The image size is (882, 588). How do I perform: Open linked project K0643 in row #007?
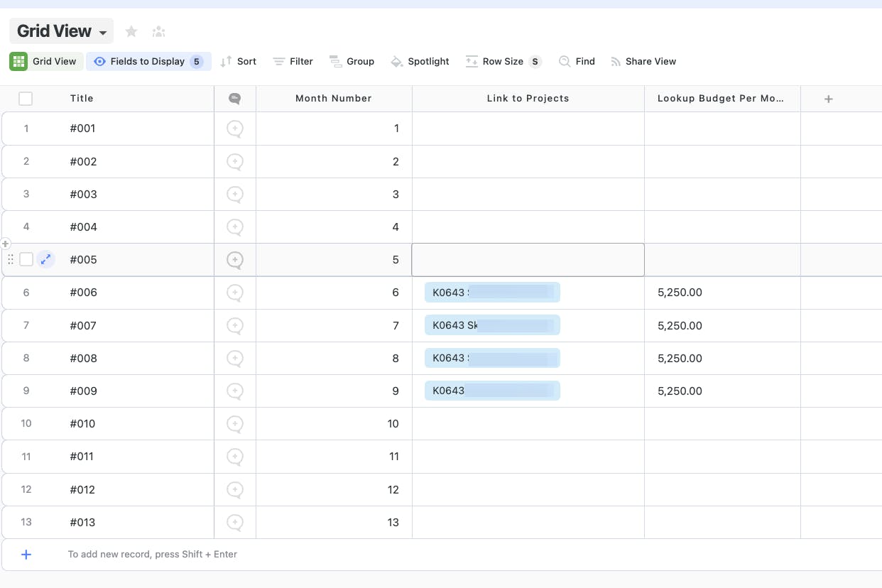pyautogui.click(x=492, y=325)
